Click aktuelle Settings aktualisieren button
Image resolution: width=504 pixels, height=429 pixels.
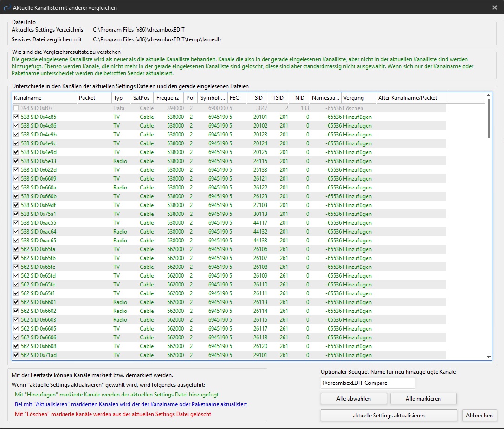[x=388, y=416]
